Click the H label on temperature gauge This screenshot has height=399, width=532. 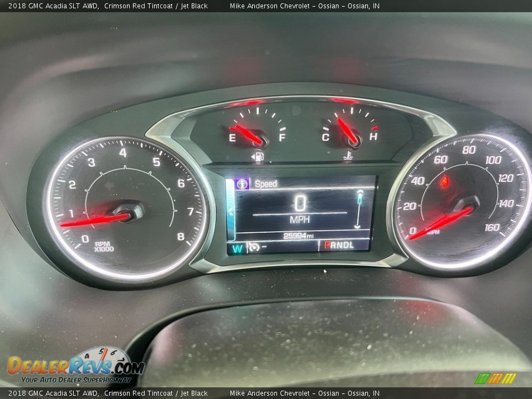373,136
